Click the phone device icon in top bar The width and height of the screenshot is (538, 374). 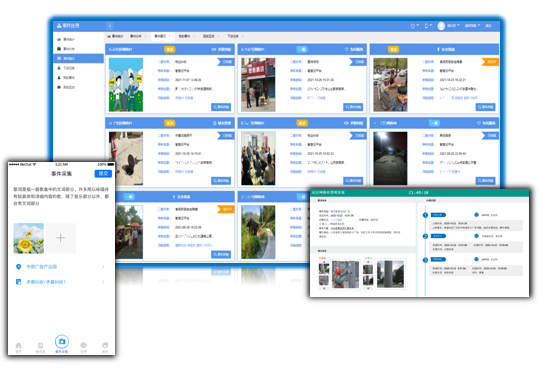point(426,26)
